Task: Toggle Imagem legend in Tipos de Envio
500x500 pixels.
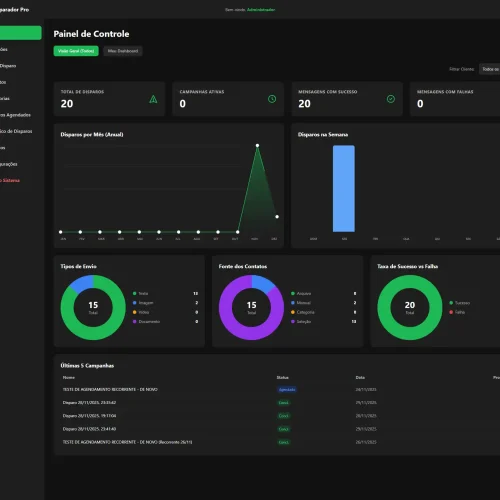Action: click(143, 303)
